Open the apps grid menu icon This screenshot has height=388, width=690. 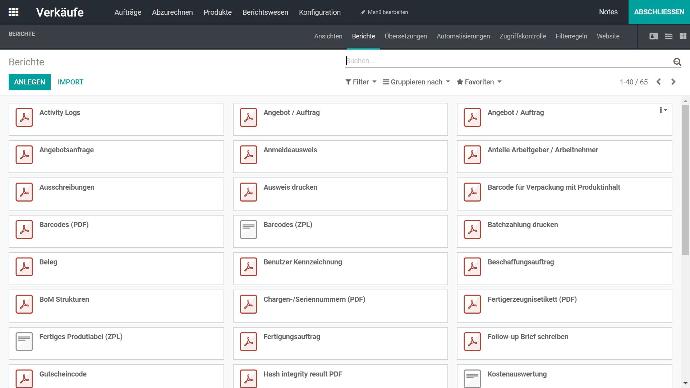click(14, 12)
